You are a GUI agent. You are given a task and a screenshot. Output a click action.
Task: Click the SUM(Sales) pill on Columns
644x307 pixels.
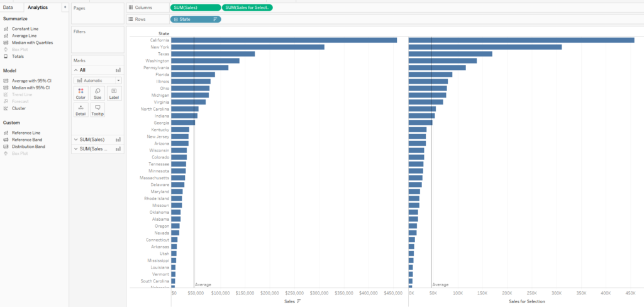[195, 8]
